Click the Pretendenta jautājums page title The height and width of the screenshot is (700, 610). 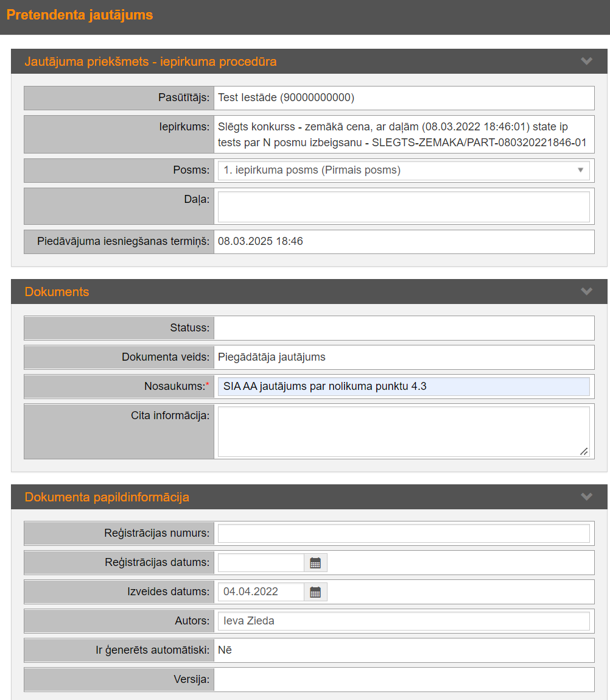pyautogui.click(x=79, y=15)
